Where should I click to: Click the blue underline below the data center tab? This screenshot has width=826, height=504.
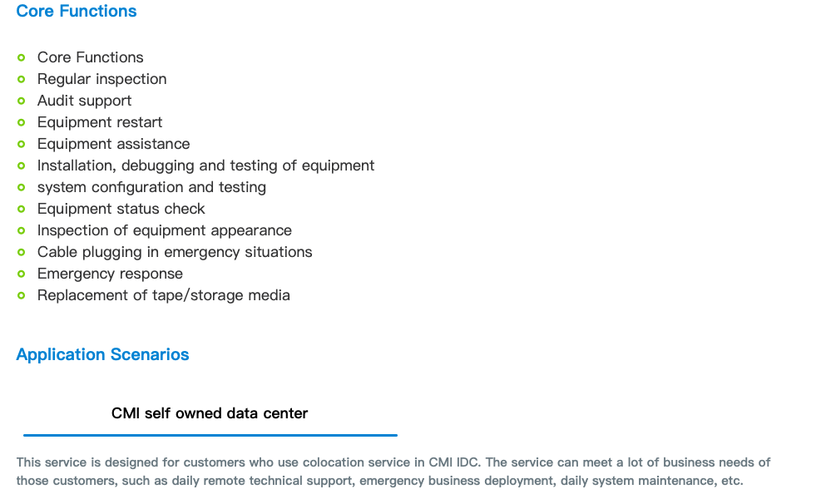pos(210,435)
